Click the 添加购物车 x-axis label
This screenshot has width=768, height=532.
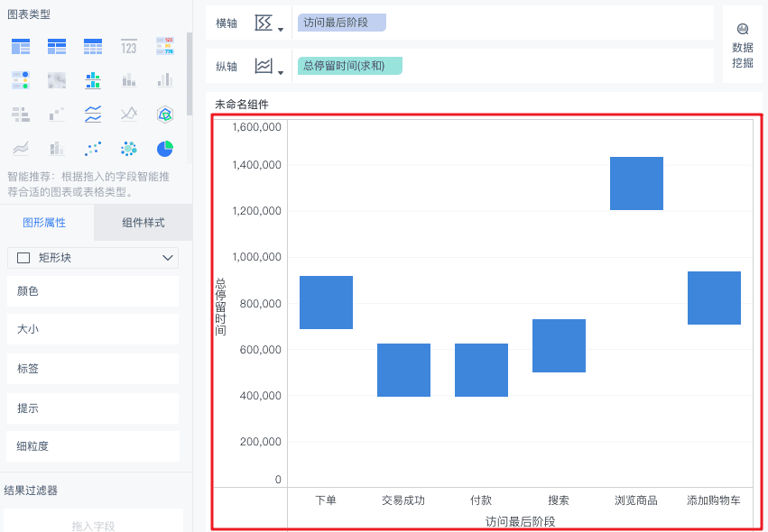click(714, 500)
